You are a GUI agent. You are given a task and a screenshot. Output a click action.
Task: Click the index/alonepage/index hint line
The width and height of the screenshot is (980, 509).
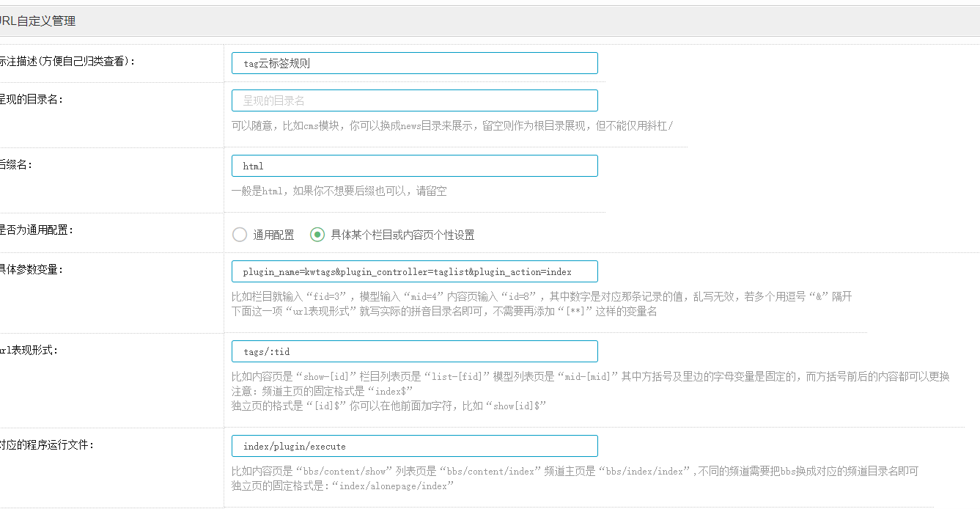click(x=342, y=486)
